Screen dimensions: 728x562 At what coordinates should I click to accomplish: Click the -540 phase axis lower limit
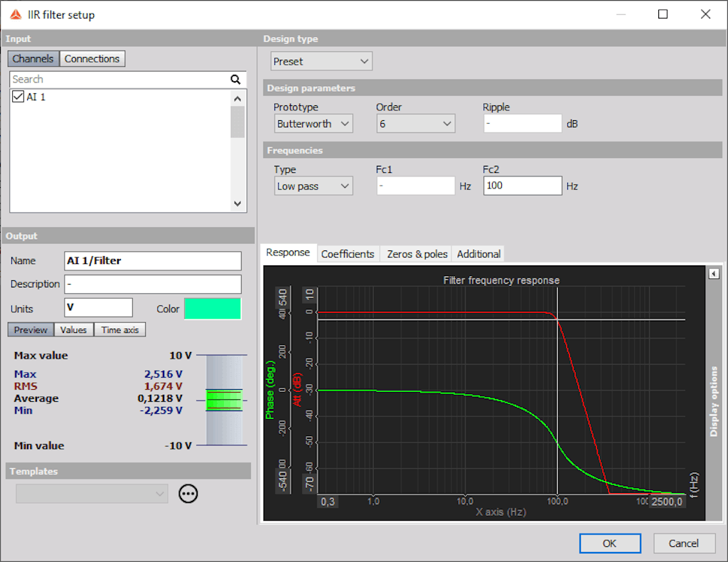283,481
